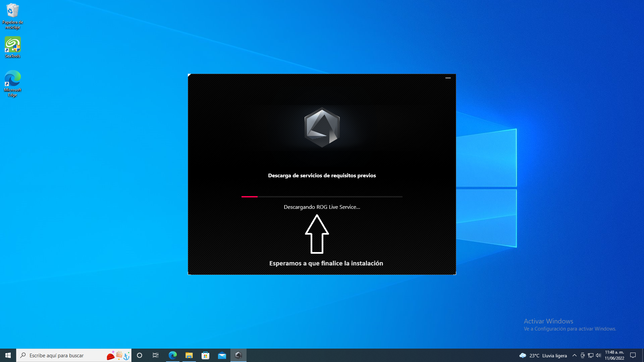The width and height of the screenshot is (644, 362).
Task: Click the Armoury Crate hexagon logo
Action: pos(322,127)
